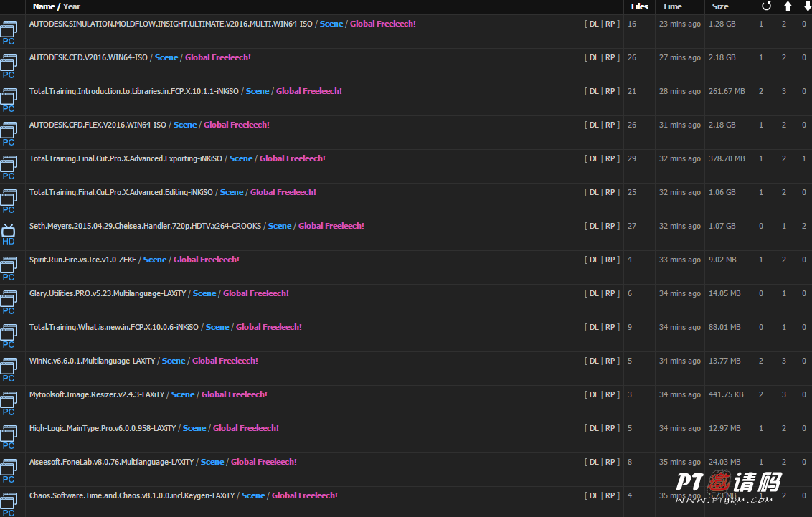Select the PC icon for Total.Training.Introduction.to.Libraries row
Viewport: 812px width, 517px height.
[9, 100]
